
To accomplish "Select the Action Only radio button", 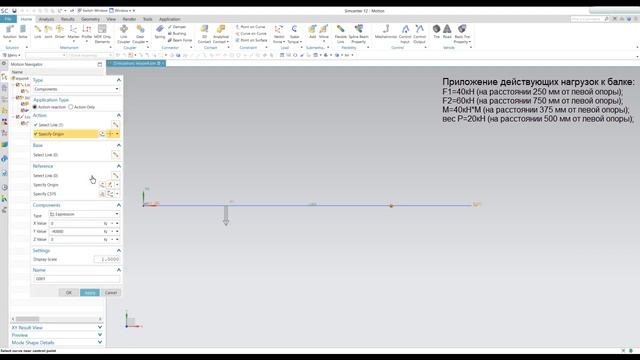I will (71, 107).
